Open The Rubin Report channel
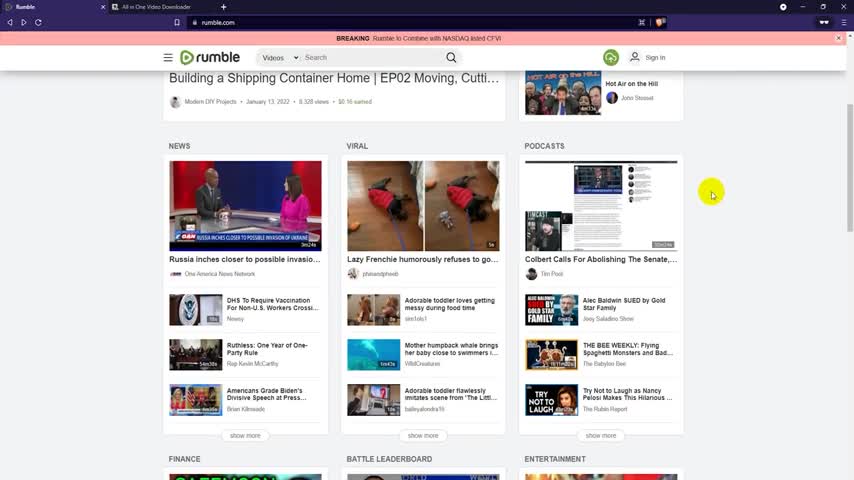854x480 pixels. tap(605, 409)
